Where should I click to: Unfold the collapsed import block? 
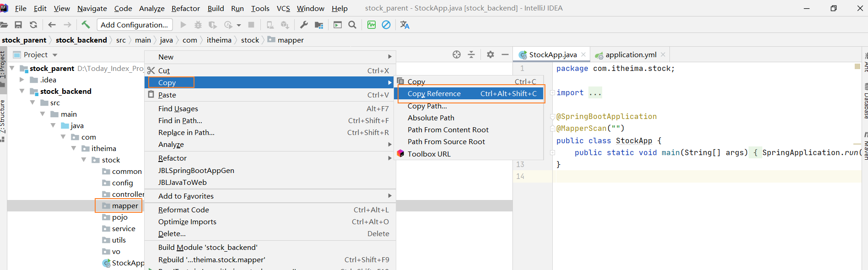point(552,93)
